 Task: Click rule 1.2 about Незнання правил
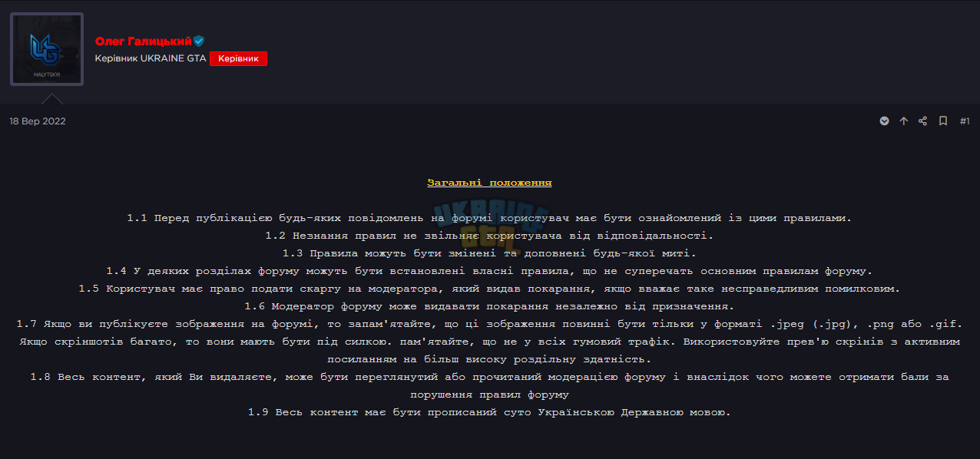click(x=489, y=236)
